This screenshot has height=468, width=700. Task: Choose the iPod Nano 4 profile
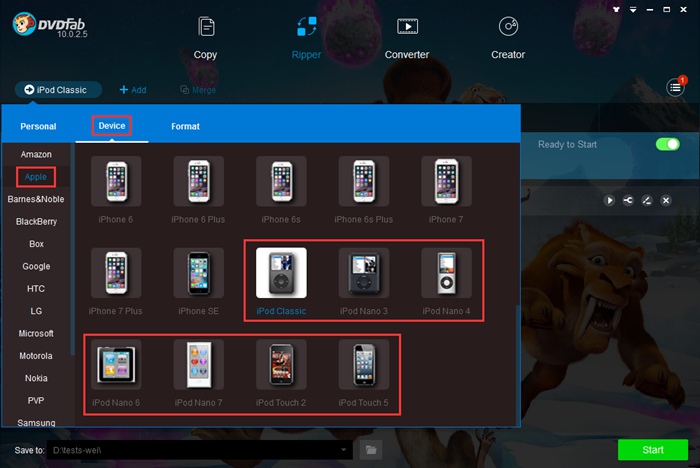point(446,282)
